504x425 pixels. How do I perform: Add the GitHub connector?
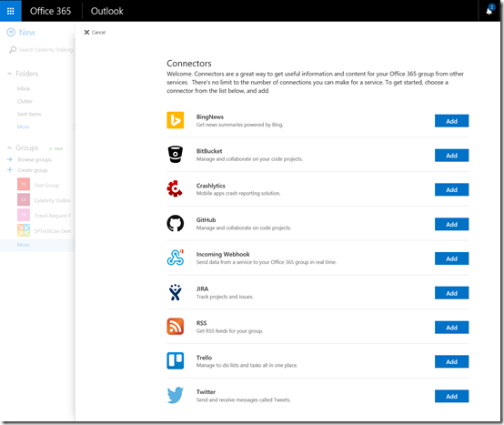[451, 224]
